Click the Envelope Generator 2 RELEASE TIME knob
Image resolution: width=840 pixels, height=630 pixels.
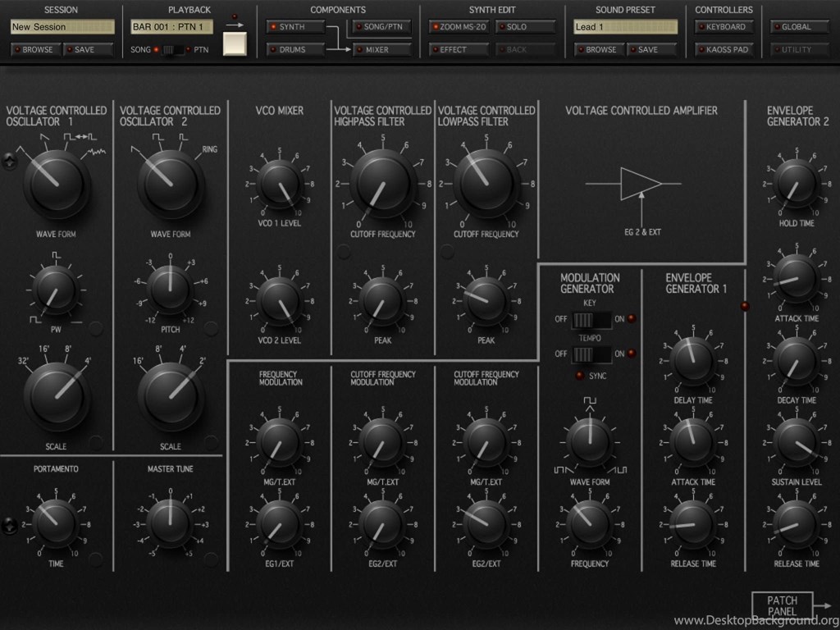(x=797, y=524)
